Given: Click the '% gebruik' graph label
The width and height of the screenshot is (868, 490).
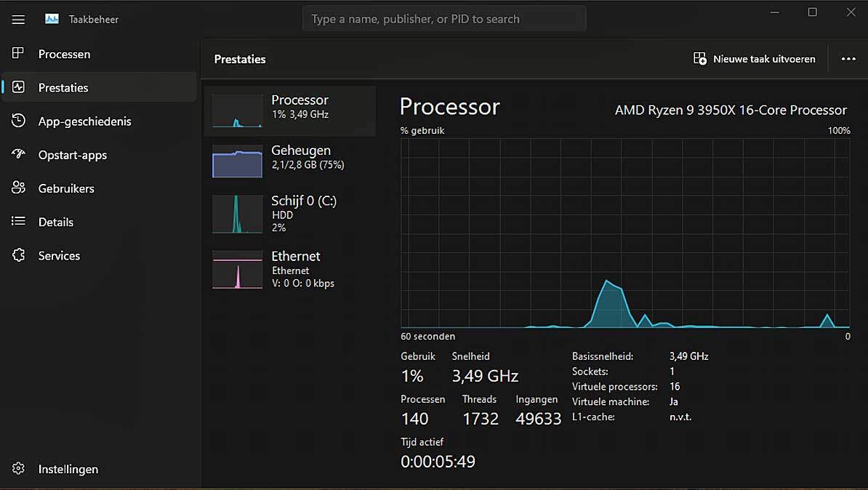Looking at the screenshot, I should [422, 131].
